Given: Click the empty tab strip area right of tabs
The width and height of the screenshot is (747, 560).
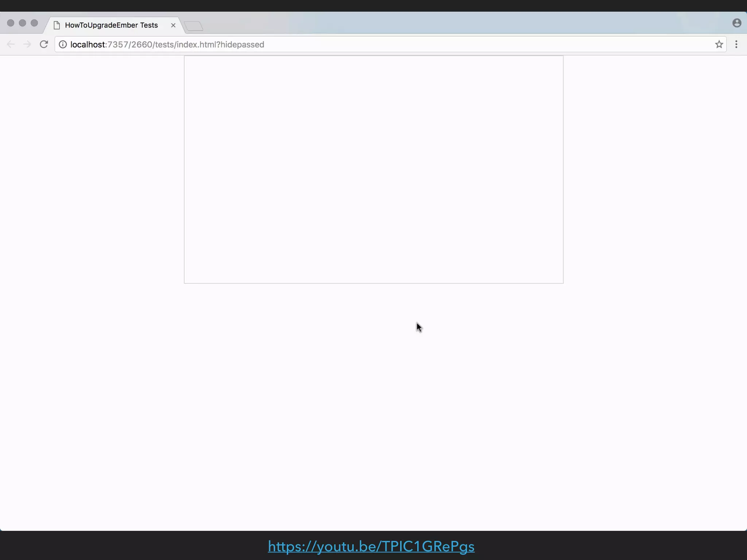Looking at the screenshot, I should coord(438,23).
